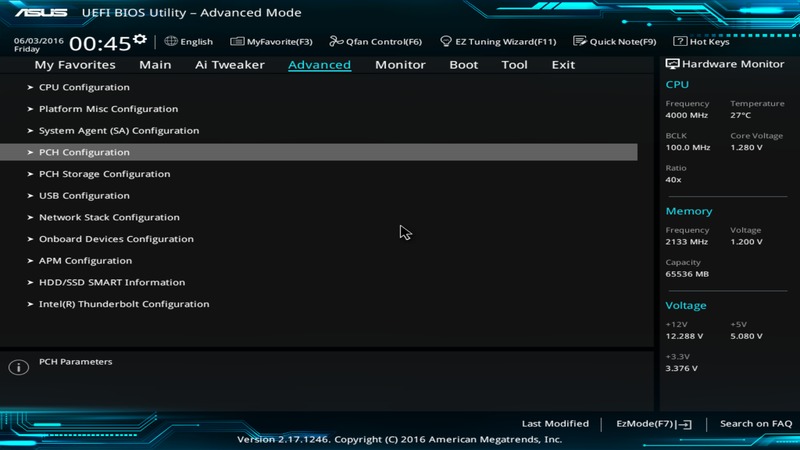Open Search on FAQ link
Viewport: 800px width, 450px height.
coord(756,424)
